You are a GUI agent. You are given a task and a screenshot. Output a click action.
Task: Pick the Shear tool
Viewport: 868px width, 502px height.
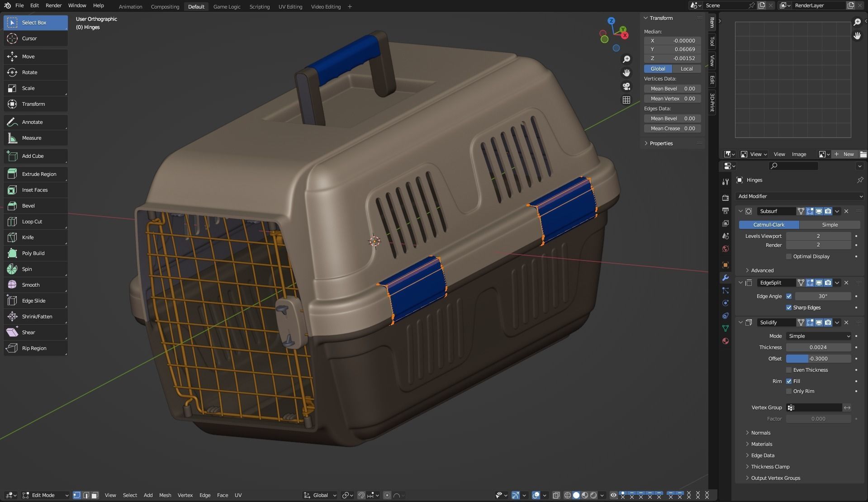click(x=36, y=332)
